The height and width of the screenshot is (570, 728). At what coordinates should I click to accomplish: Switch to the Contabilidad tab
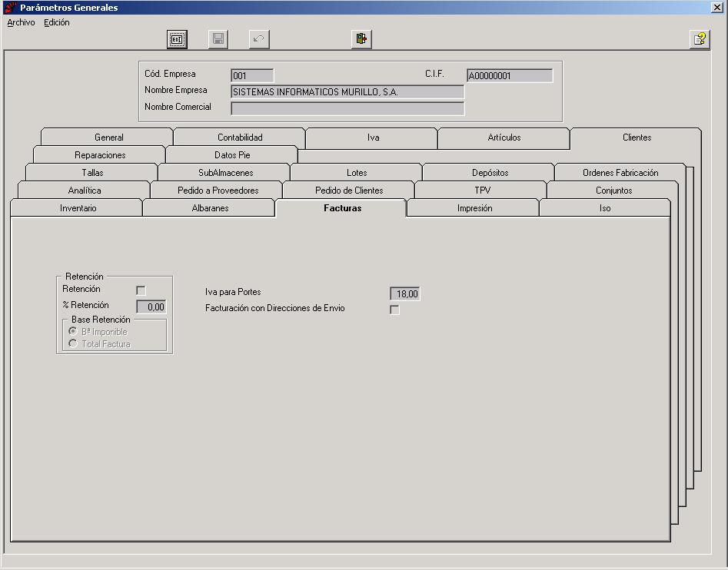(240, 138)
